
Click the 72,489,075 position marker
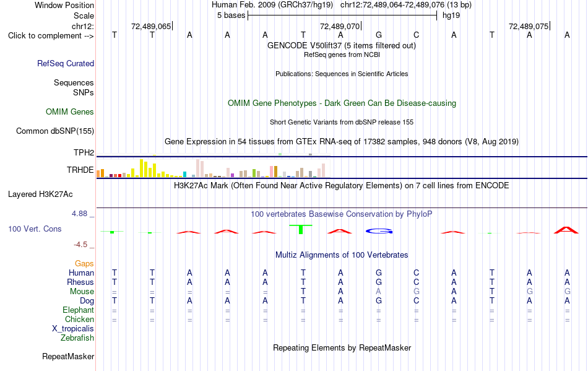(x=529, y=26)
